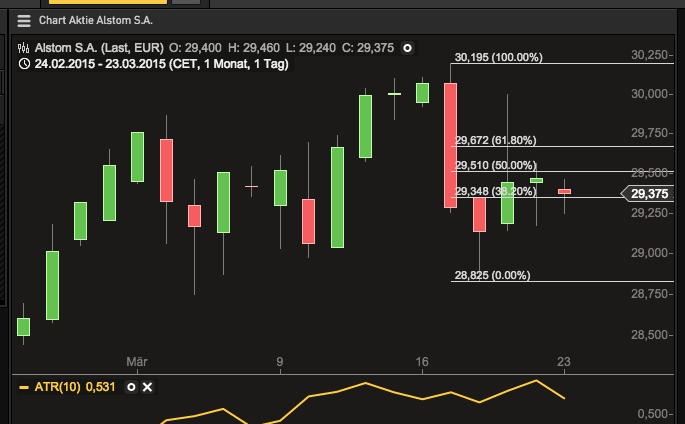Open ATR(10) indicator settings circle icon
Screen dimensions: 685x424
coord(129,387)
